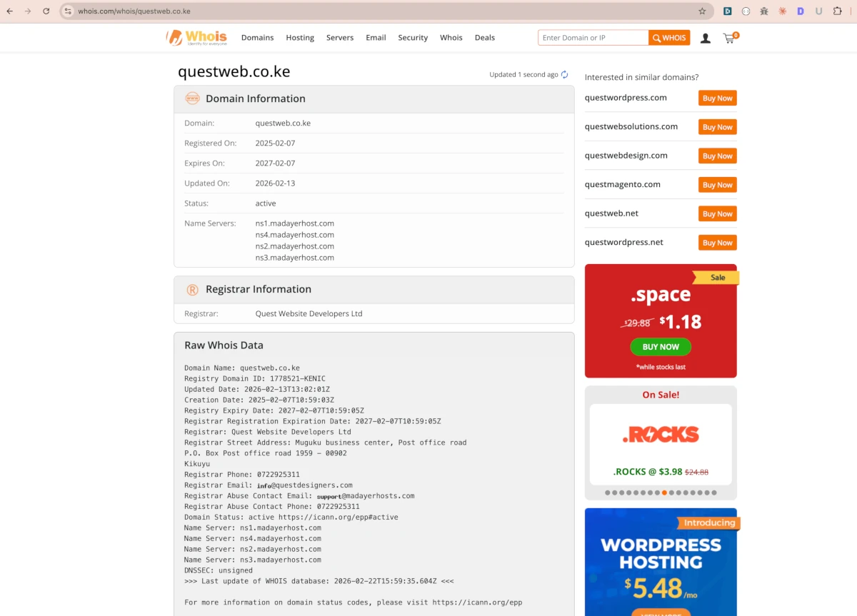Open the Hosting menu item
The height and width of the screenshot is (616, 857).
click(x=299, y=37)
